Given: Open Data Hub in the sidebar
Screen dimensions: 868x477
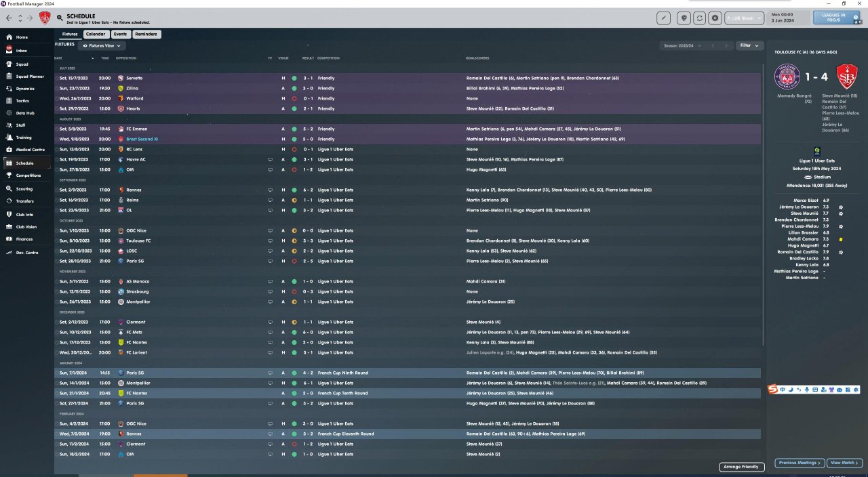Looking at the screenshot, I should [25, 112].
